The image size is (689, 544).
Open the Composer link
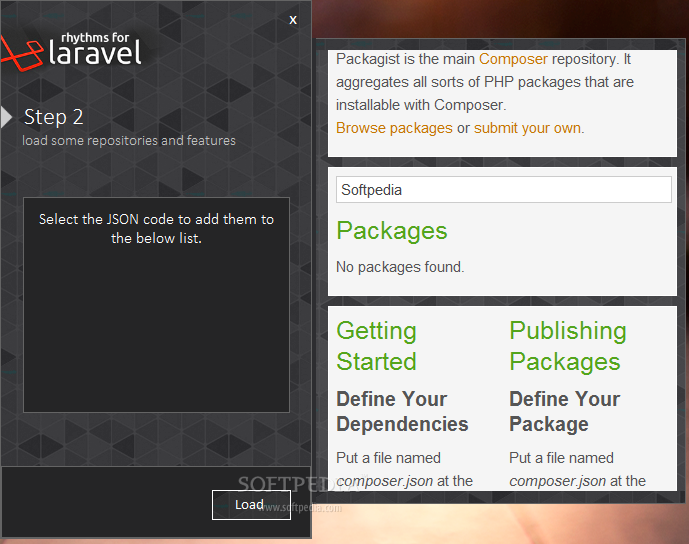513,59
